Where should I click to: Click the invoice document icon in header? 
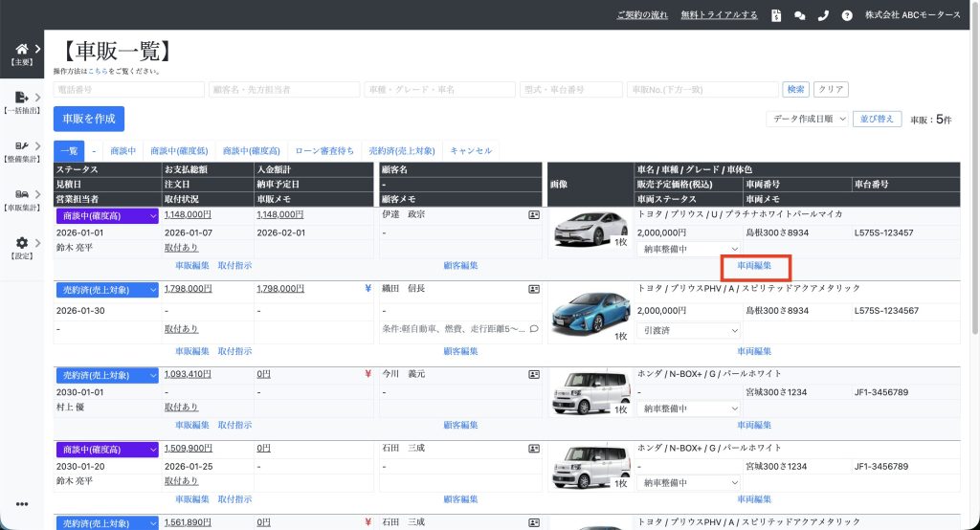pyautogui.click(x=776, y=15)
